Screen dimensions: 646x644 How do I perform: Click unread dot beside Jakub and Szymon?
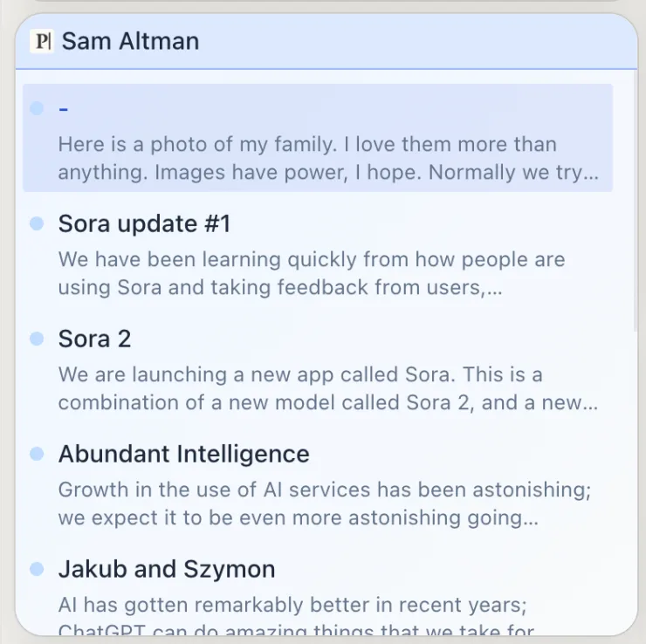pos(37,569)
